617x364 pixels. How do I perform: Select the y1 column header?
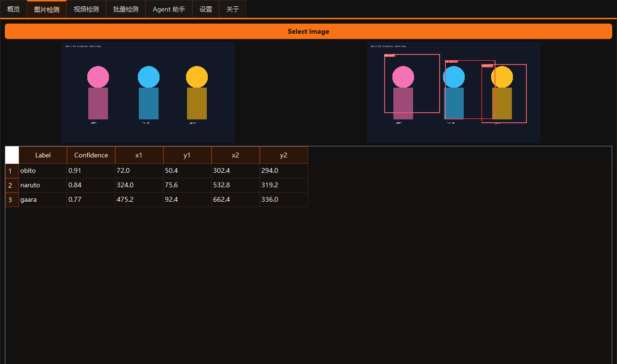pos(188,155)
